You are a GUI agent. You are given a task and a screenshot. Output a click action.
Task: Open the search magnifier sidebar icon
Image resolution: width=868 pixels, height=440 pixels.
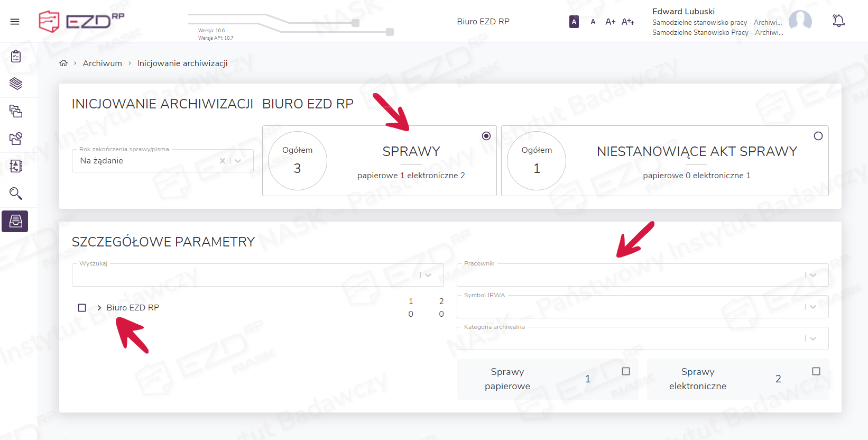(16, 194)
